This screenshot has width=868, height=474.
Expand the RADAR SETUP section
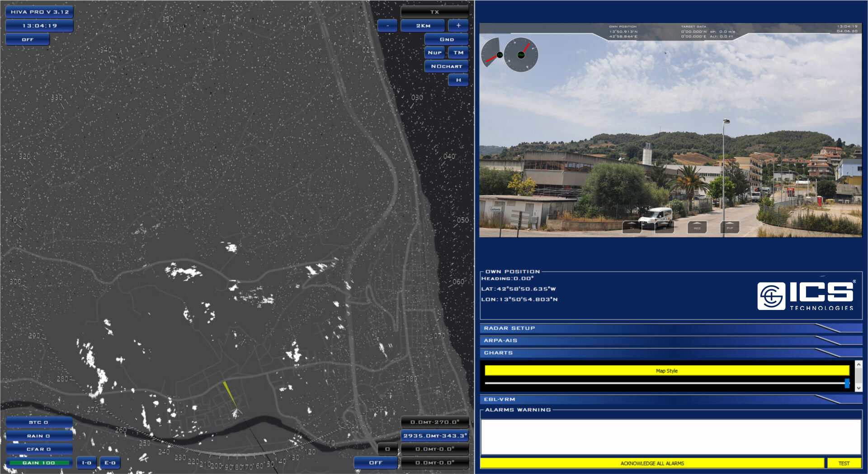click(x=671, y=328)
